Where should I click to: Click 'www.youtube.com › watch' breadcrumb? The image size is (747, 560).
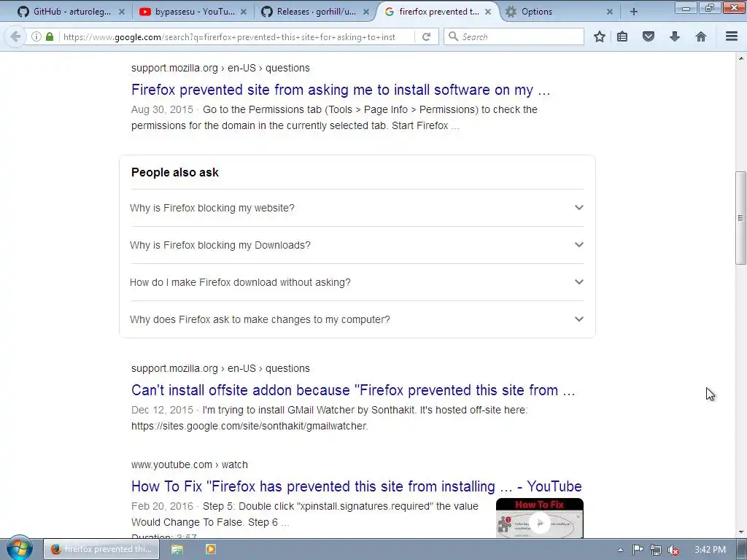pos(190,464)
